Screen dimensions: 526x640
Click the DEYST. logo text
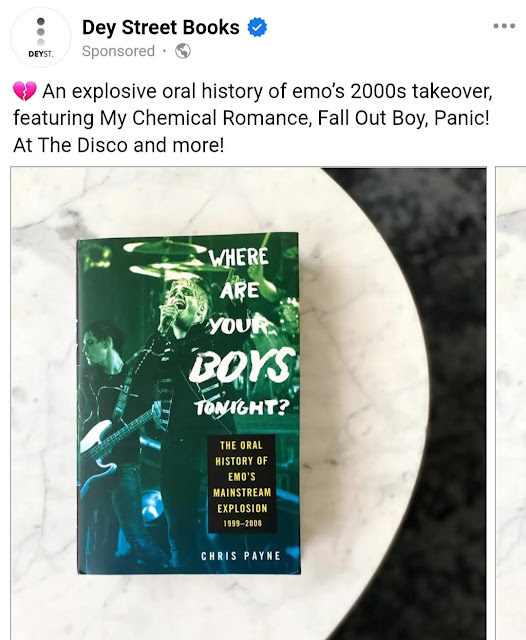(41, 54)
